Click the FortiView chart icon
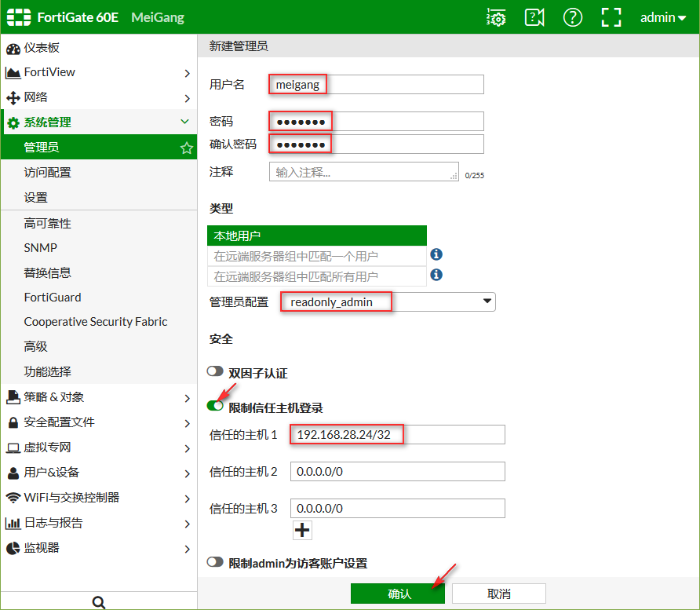700x610 pixels. click(x=13, y=73)
